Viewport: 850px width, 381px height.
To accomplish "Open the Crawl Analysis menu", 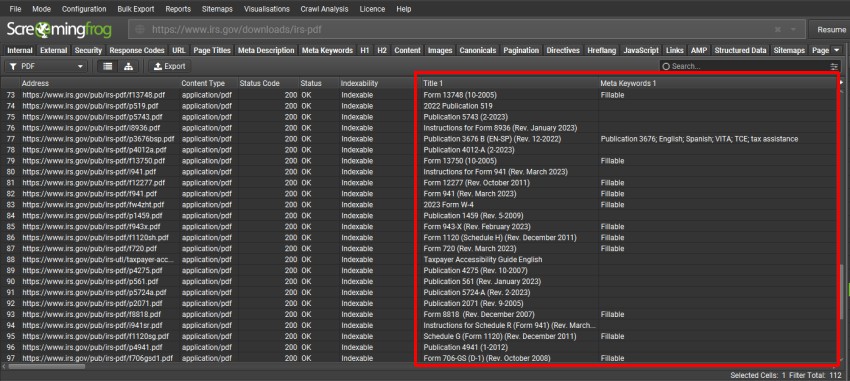I will pos(324,9).
